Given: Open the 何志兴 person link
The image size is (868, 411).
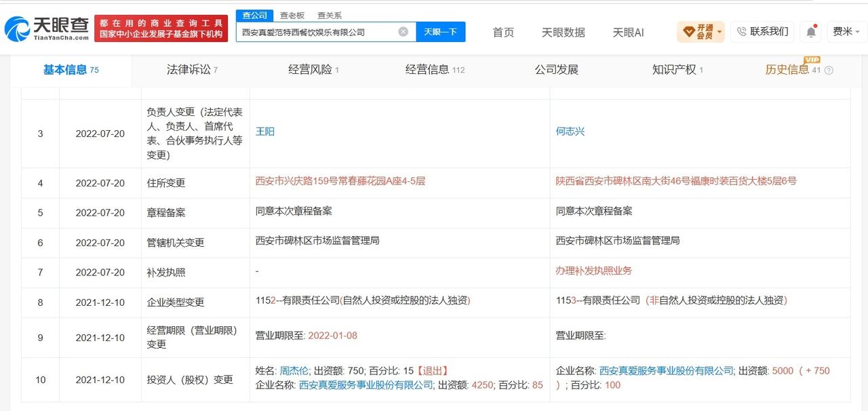Looking at the screenshot, I should 570,132.
